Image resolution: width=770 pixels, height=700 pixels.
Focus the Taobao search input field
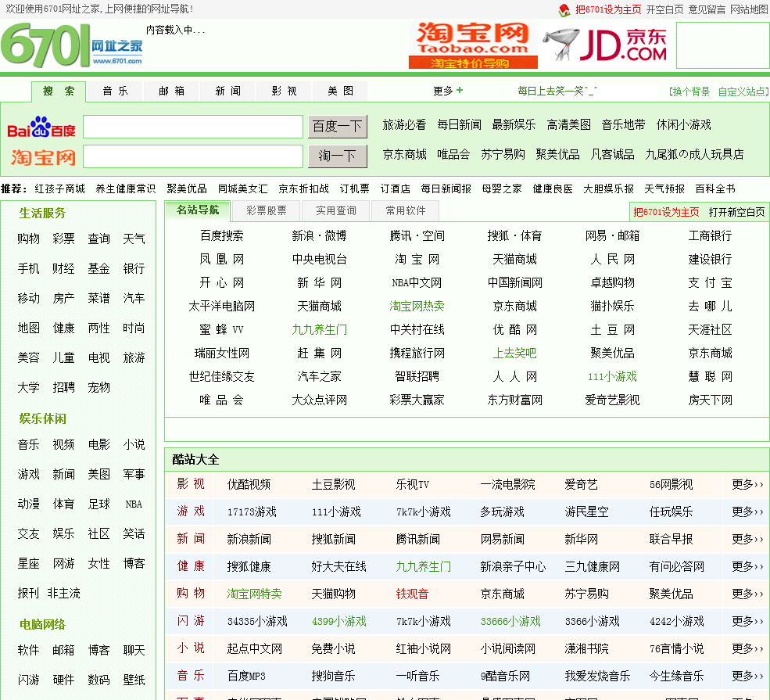point(192,156)
